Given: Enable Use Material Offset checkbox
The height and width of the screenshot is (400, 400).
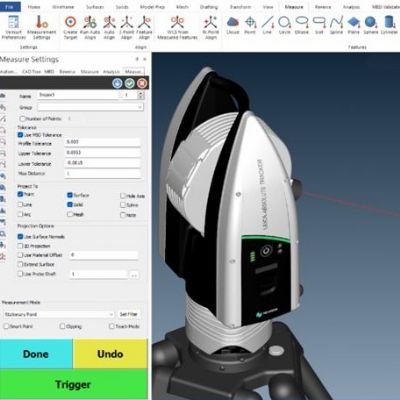Looking at the screenshot, I should tap(20, 255).
